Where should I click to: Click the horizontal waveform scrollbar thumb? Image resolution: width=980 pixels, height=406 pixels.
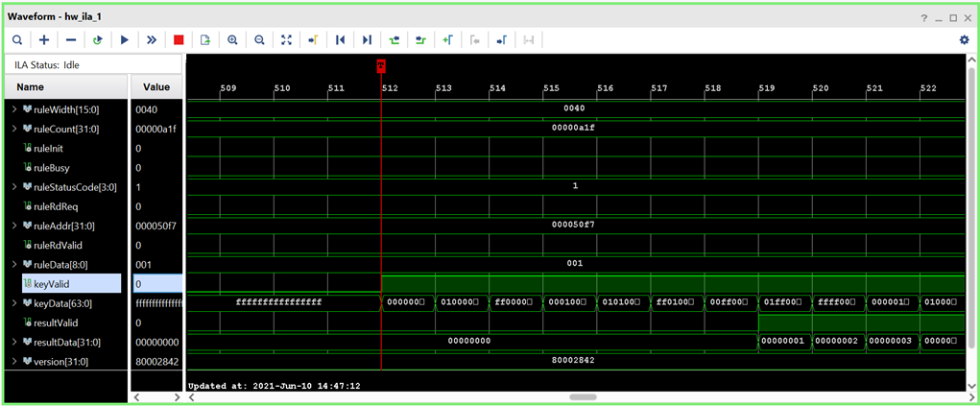pos(584,396)
